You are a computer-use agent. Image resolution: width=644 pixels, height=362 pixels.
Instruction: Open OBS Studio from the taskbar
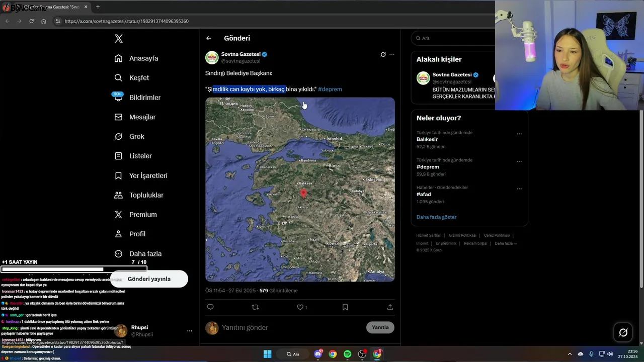362,354
